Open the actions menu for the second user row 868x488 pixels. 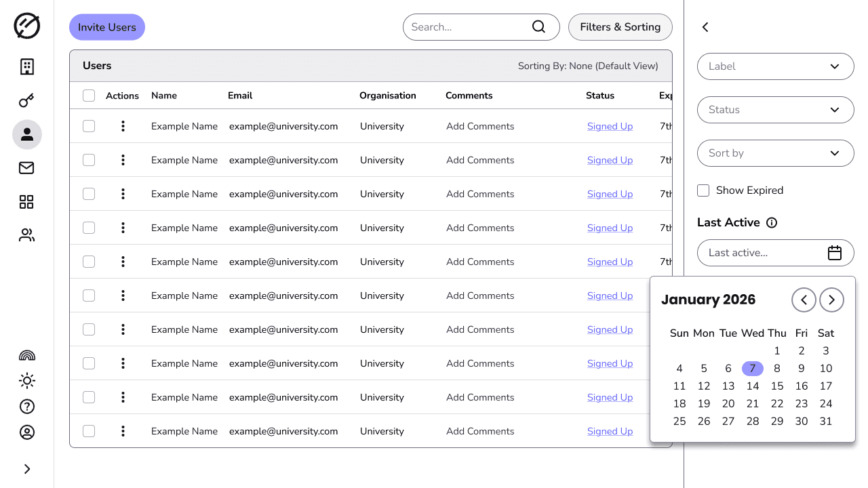(x=123, y=160)
